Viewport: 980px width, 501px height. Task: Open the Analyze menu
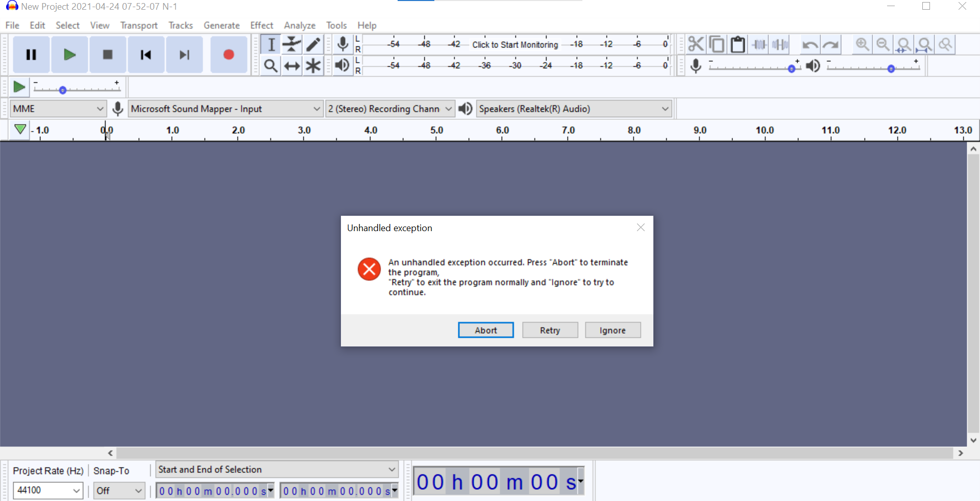[x=300, y=25]
